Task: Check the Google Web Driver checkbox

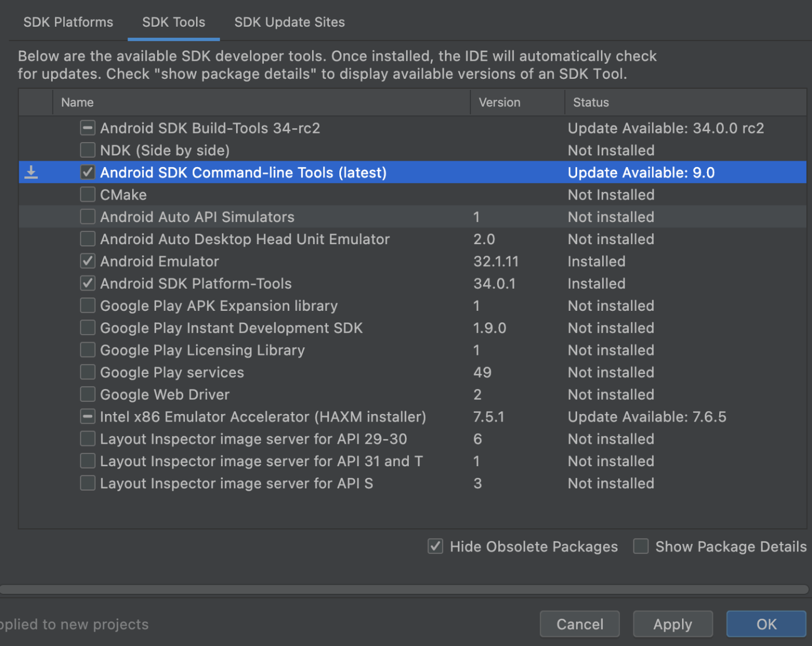Action: tap(88, 395)
